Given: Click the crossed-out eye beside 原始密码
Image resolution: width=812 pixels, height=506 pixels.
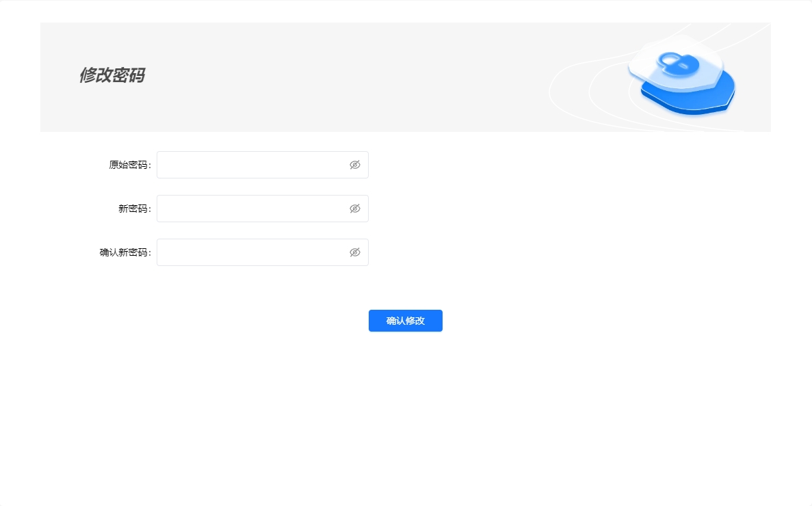Looking at the screenshot, I should 354,165.
